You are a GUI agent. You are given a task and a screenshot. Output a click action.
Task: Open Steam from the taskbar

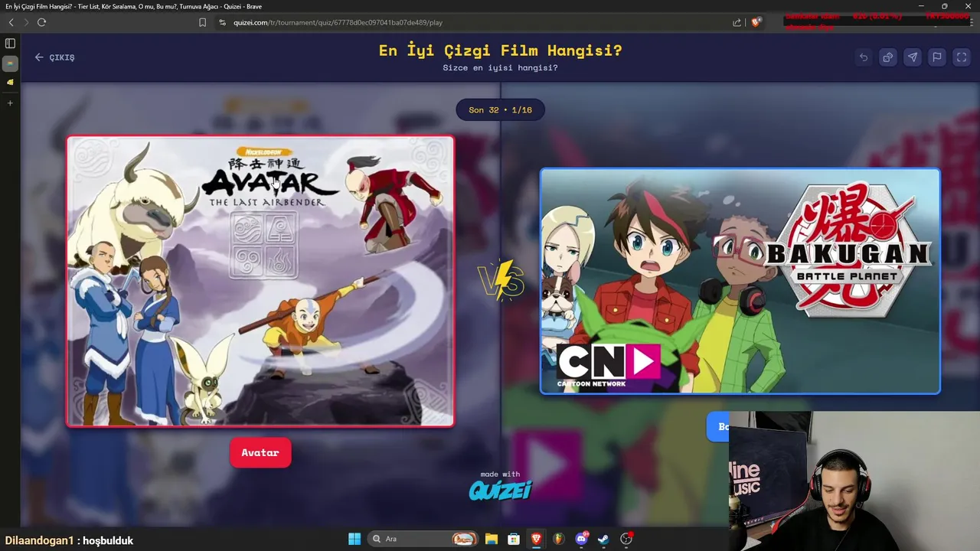coord(603,539)
